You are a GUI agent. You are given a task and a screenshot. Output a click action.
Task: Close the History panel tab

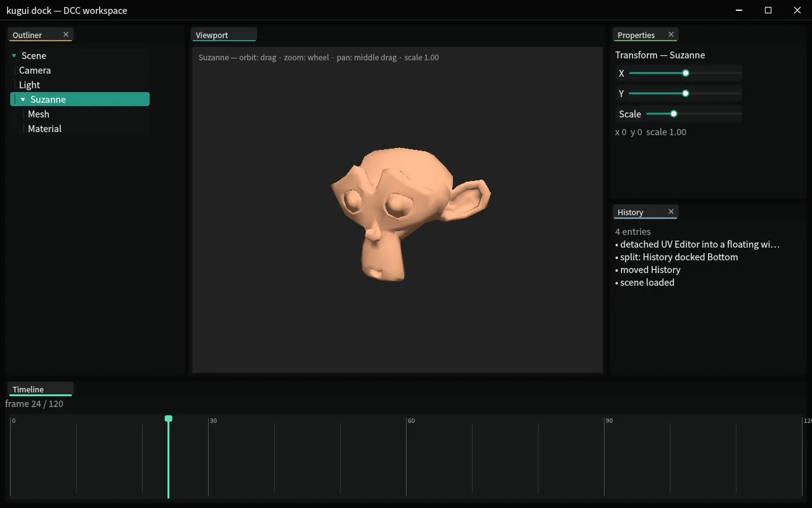point(671,211)
